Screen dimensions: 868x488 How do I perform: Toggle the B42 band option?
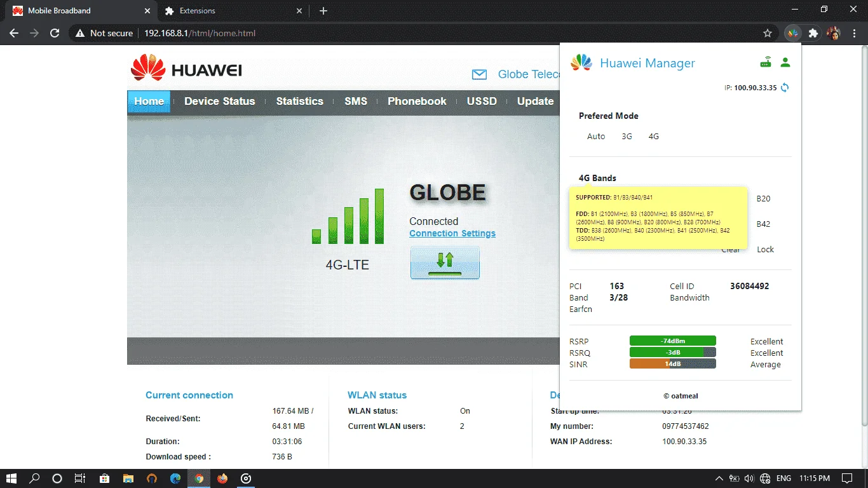(763, 224)
